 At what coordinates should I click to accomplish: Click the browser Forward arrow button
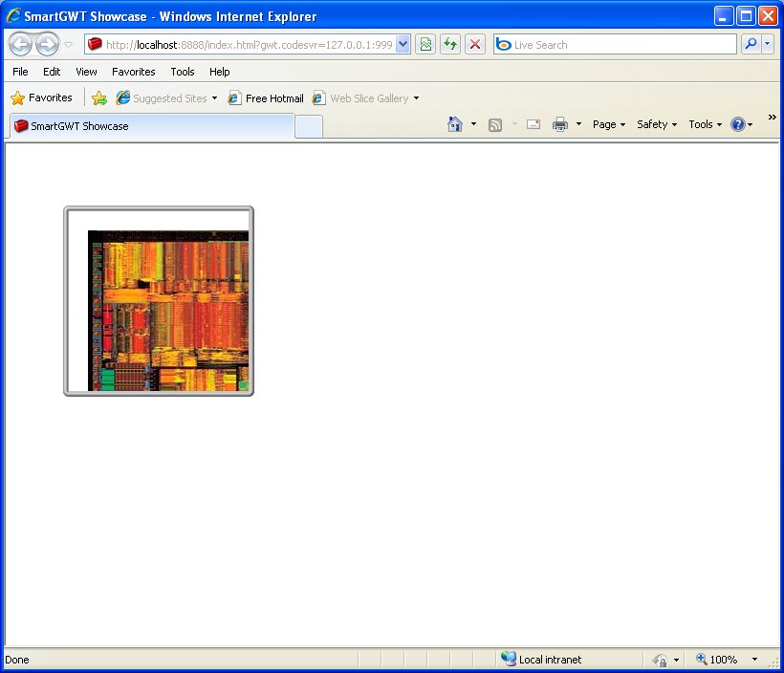click(48, 45)
